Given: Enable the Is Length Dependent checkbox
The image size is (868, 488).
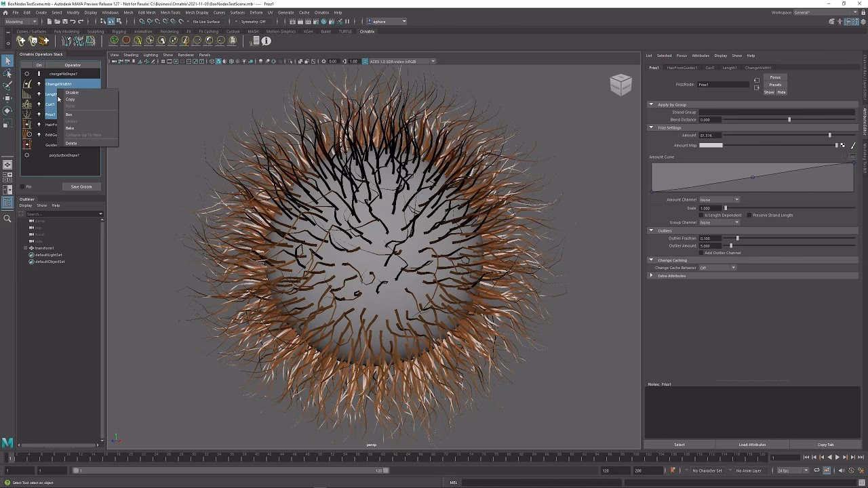Looking at the screenshot, I should [702, 216].
